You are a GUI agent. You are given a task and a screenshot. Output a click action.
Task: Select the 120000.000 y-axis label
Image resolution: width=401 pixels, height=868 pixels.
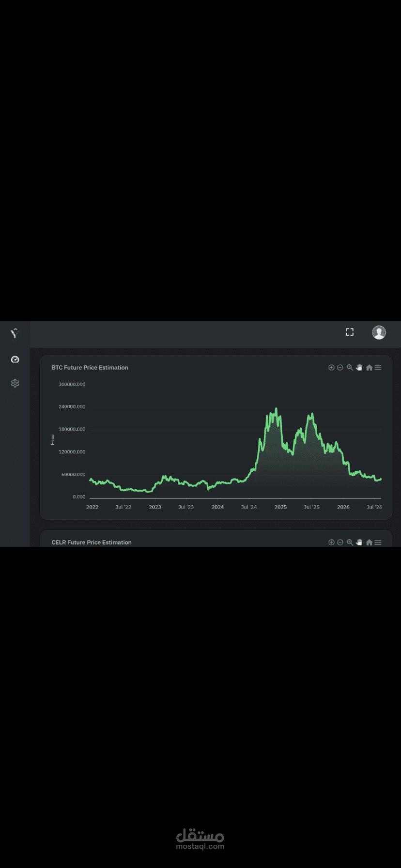[72, 452]
